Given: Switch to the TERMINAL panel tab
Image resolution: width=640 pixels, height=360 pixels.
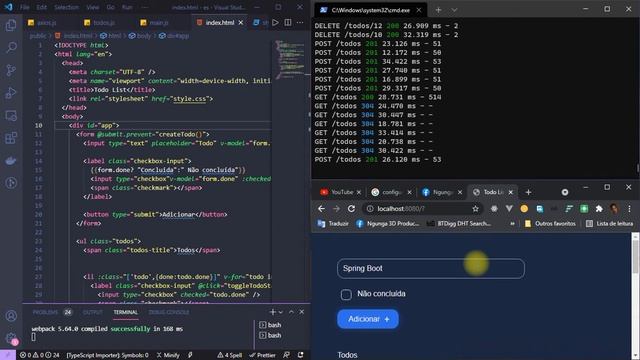Looking at the screenshot, I should (125, 312).
